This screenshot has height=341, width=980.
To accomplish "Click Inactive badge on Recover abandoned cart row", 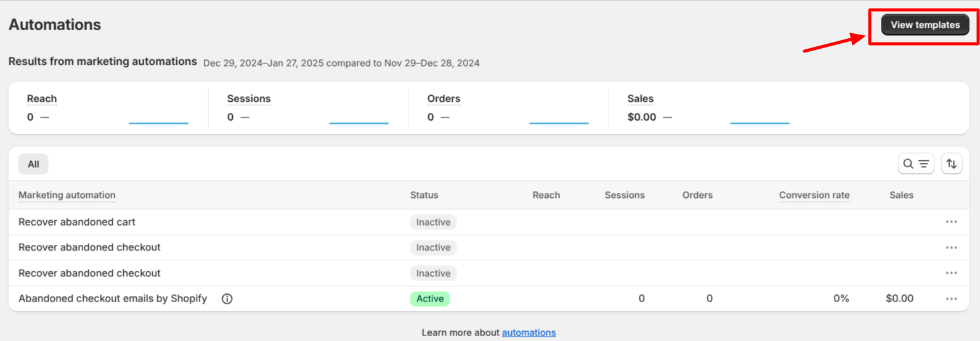I will tap(433, 222).
